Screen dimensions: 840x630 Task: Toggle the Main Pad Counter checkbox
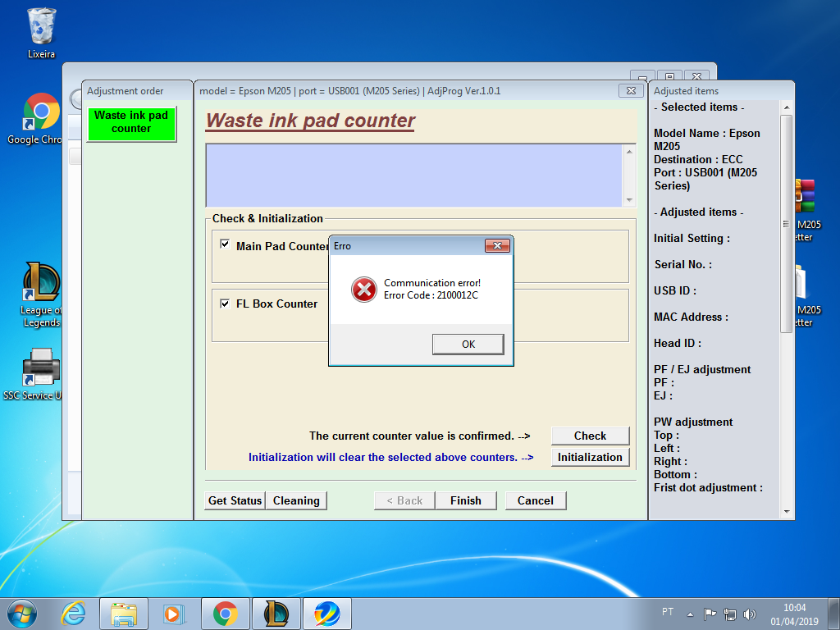(x=225, y=244)
